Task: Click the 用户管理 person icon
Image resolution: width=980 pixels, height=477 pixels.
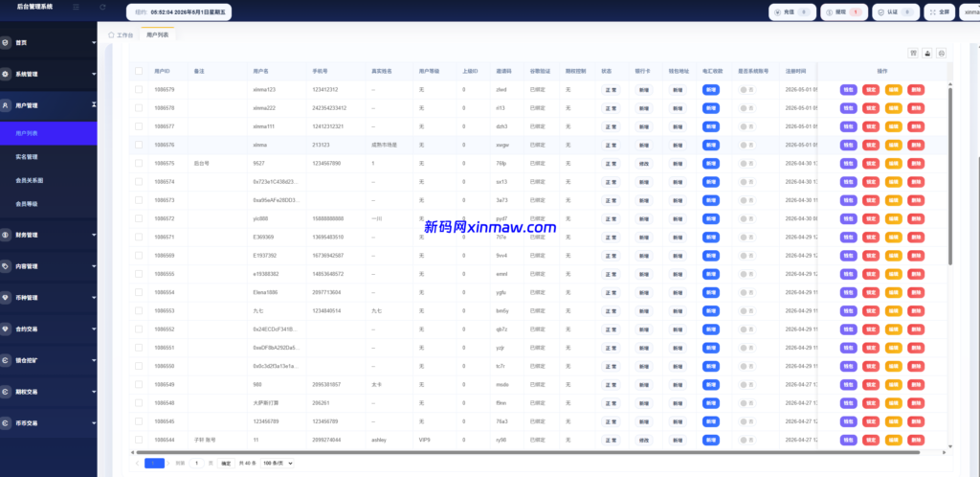Action: click(x=6, y=105)
